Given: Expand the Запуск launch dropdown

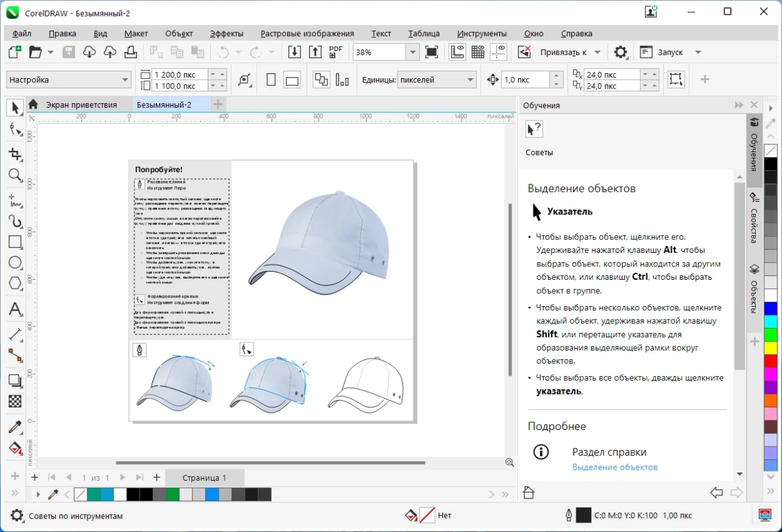Looking at the screenshot, I should (x=698, y=53).
